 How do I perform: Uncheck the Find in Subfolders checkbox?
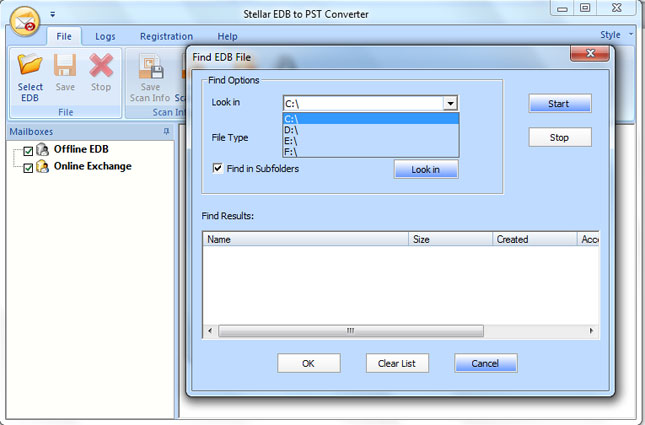[x=218, y=168]
